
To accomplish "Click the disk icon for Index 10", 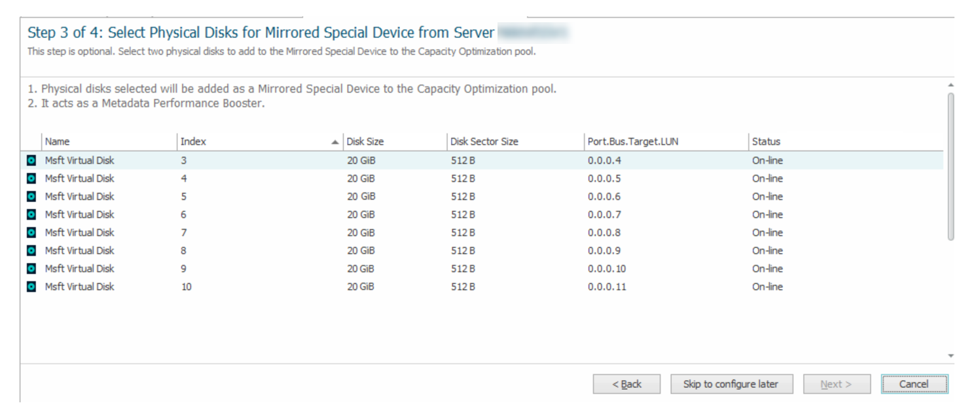I will click(x=31, y=286).
